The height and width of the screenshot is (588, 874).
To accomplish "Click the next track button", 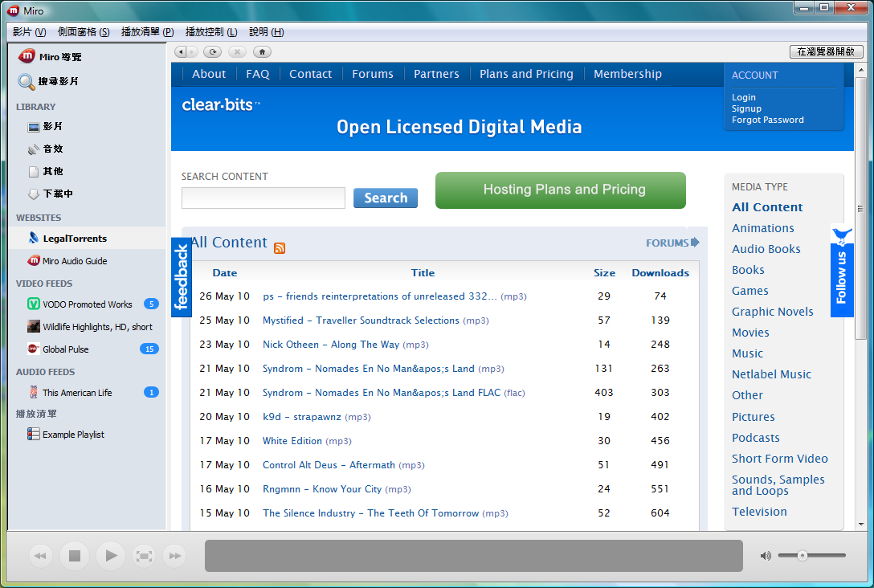I will tap(175, 556).
